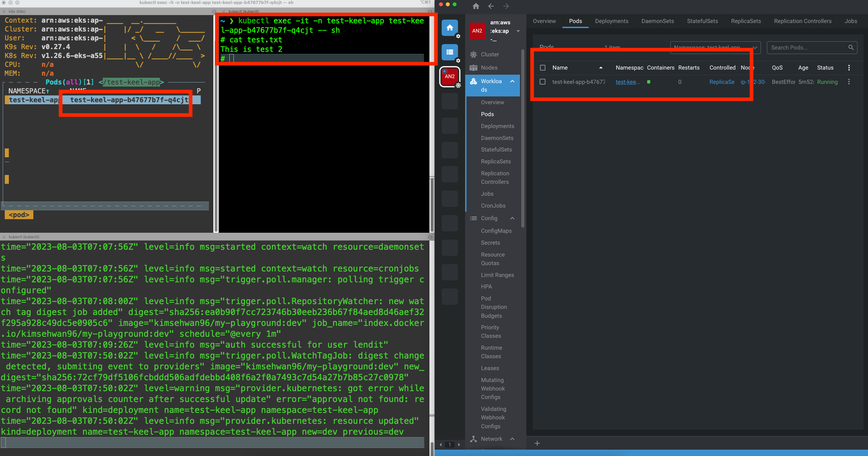Open the test-kee... namespace link
Screen dimensions: 868x456
coord(627,82)
